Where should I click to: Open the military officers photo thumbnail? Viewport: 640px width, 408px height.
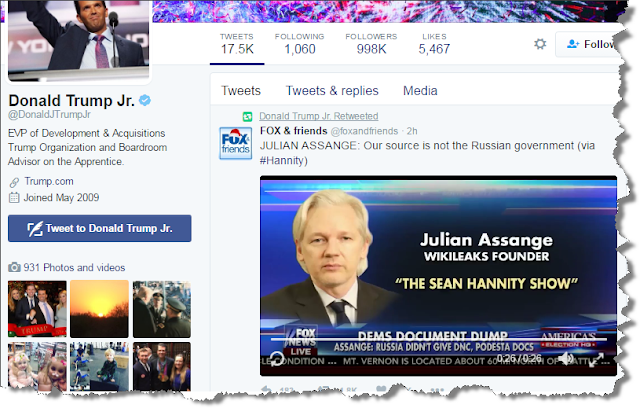[162, 309]
